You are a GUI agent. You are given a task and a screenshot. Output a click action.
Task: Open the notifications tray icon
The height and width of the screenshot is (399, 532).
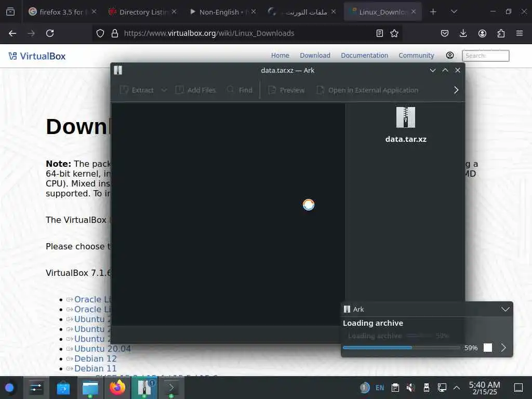point(364,388)
